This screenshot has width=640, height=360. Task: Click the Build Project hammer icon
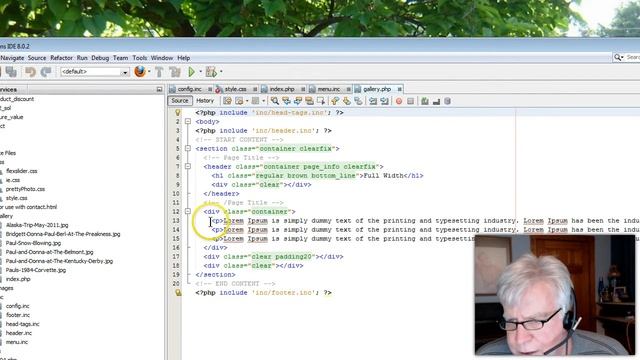tap(159, 72)
